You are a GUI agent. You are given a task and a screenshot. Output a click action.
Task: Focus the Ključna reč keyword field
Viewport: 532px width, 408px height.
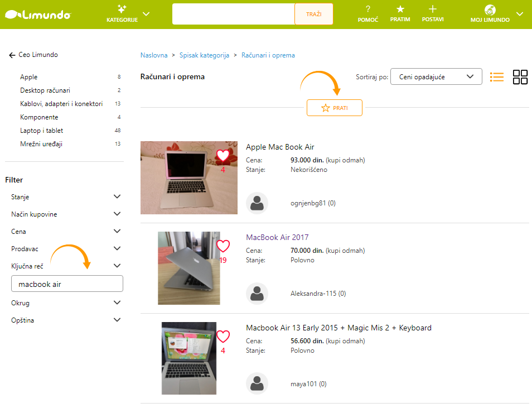point(67,284)
